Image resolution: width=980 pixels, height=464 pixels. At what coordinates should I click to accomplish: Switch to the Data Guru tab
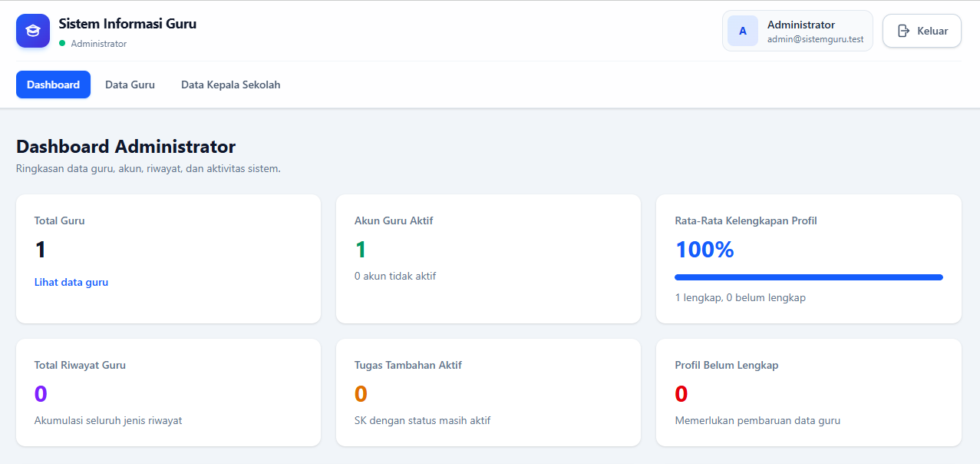coord(130,85)
